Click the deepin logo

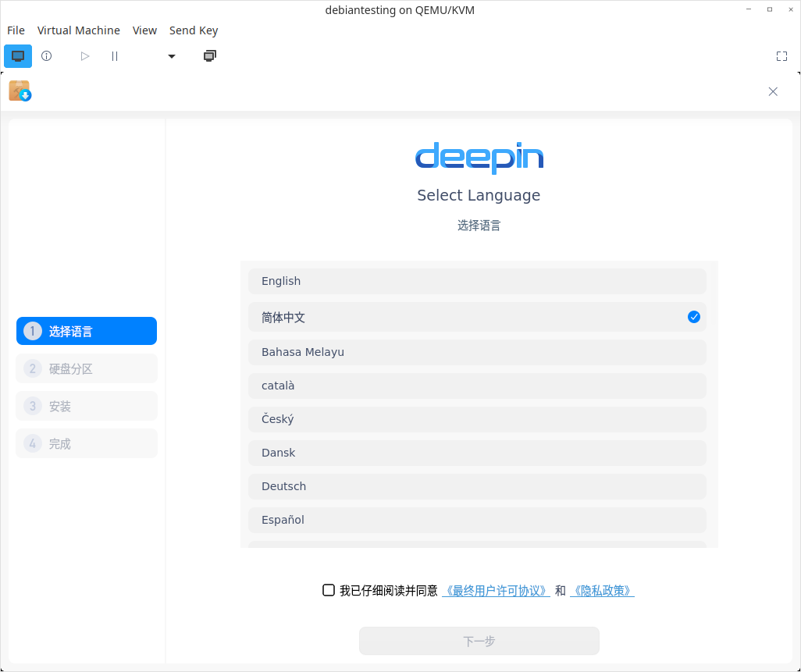click(479, 158)
